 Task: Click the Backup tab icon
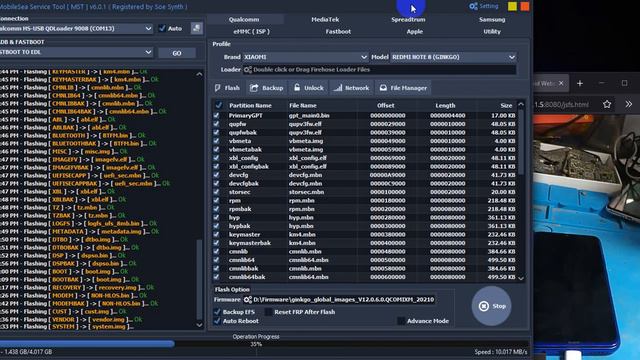pos(254,88)
